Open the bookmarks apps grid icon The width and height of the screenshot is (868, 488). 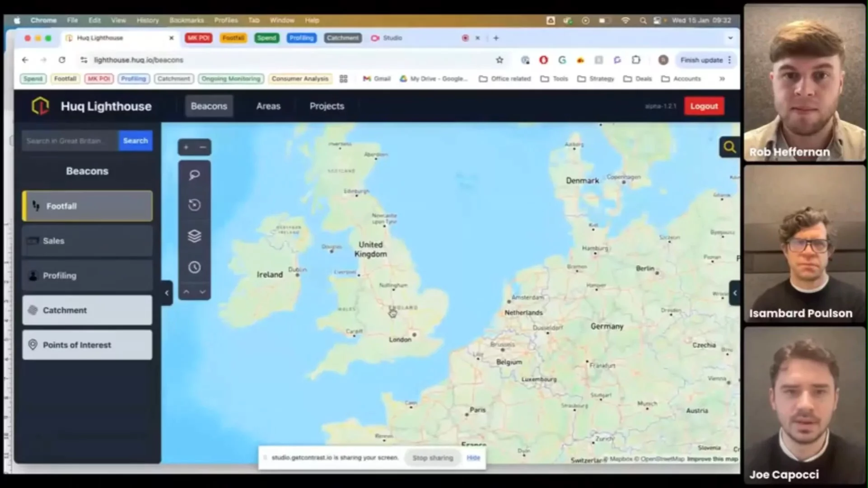(343, 79)
